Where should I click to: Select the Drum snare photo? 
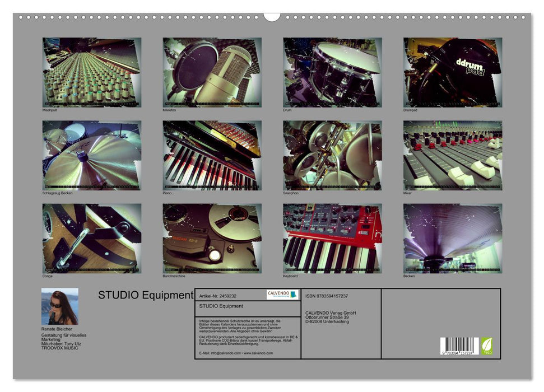tap(332, 72)
